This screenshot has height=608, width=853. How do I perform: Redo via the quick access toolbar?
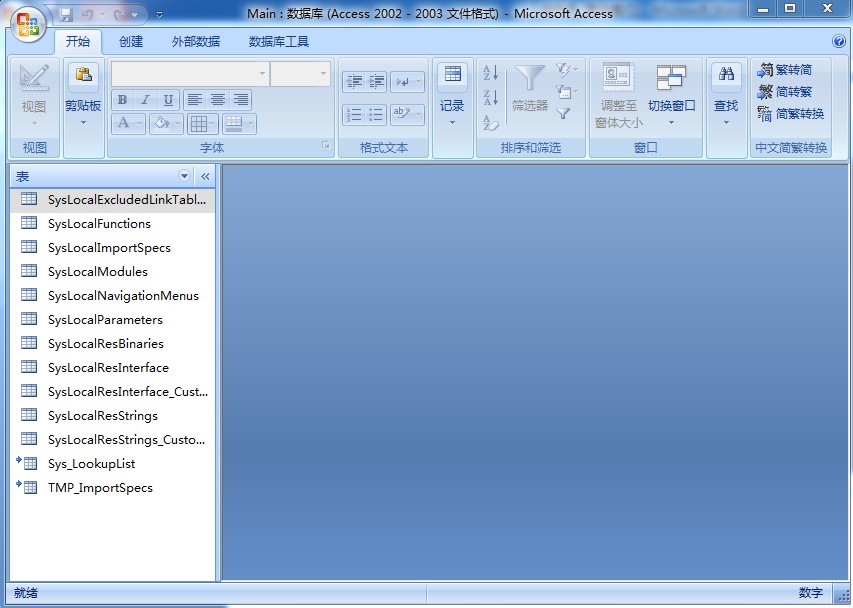[120, 14]
